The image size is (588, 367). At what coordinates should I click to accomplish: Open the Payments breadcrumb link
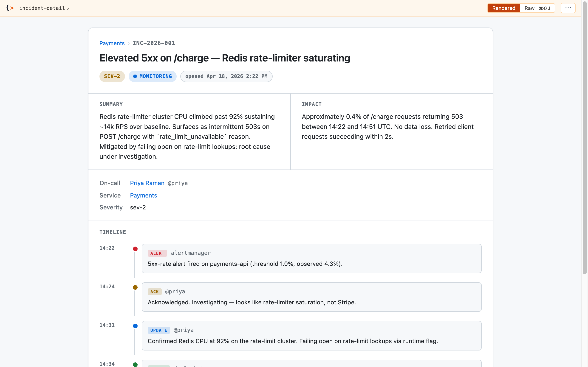[x=112, y=43]
